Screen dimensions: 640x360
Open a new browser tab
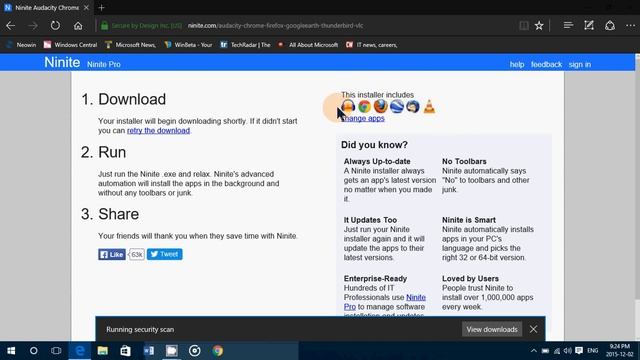pyautogui.click(x=102, y=7)
